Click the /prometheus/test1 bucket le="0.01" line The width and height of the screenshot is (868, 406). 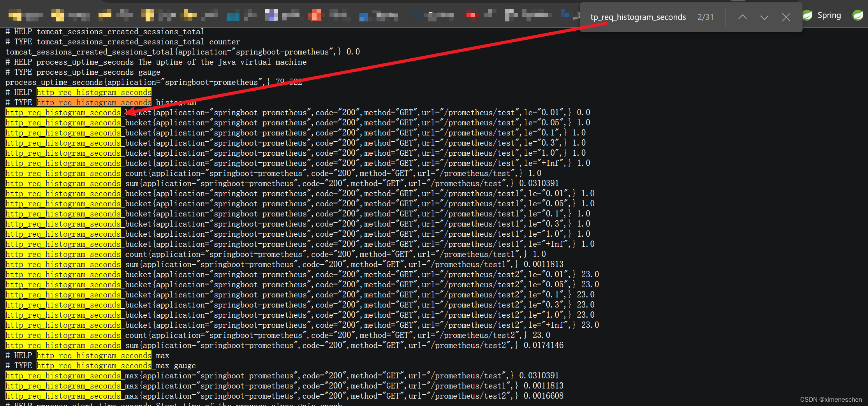300,193
